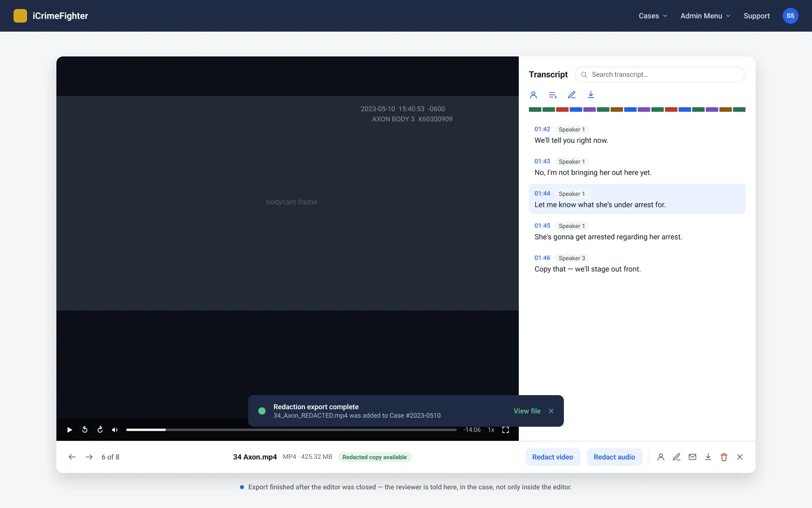This screenshot has height=508, width=812.
Task: Click the Search transcript field
Action: point(660,75)
